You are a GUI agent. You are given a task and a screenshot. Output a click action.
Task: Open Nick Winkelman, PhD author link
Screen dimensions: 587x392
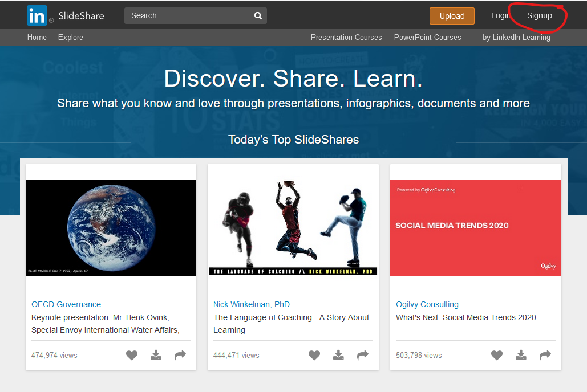click(252, 304)
